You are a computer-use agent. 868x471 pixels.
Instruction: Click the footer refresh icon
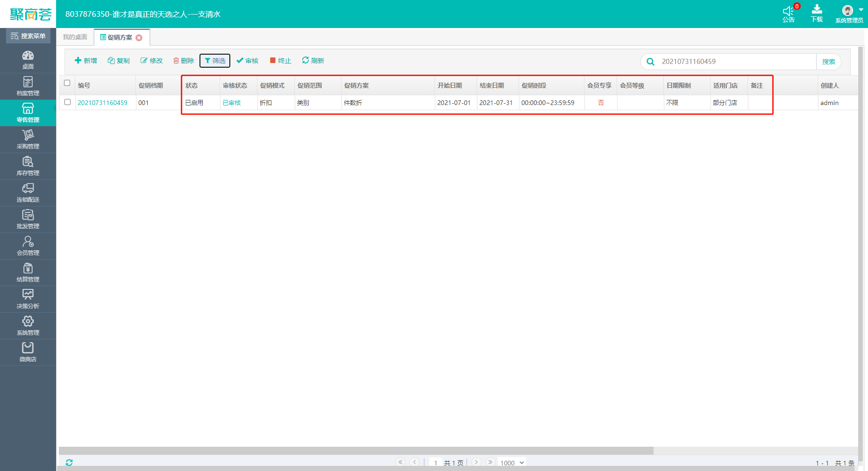click(x=69, y=462)
